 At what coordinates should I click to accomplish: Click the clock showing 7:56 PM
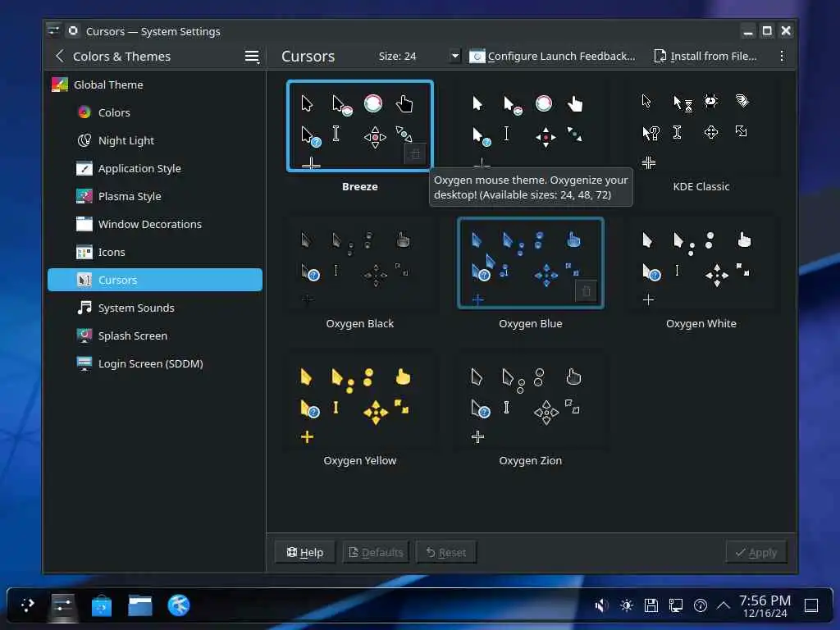(765, 606)
